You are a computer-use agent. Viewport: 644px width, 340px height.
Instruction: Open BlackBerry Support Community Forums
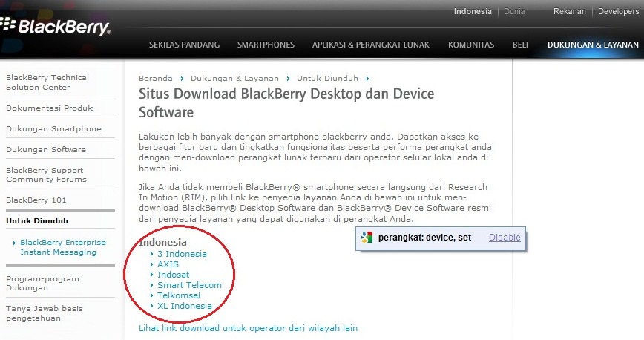point(46,174)
